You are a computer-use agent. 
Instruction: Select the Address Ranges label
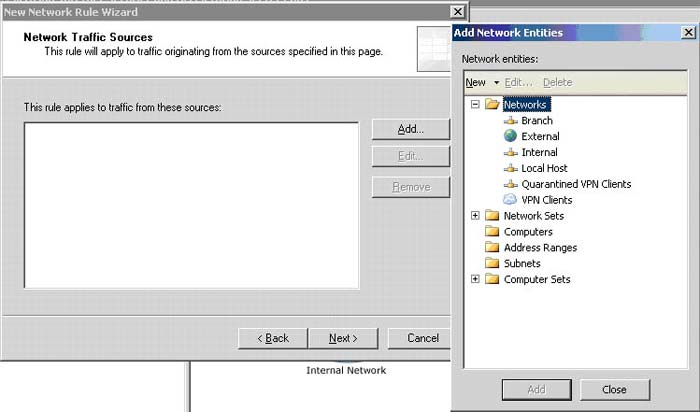[541, 247]
